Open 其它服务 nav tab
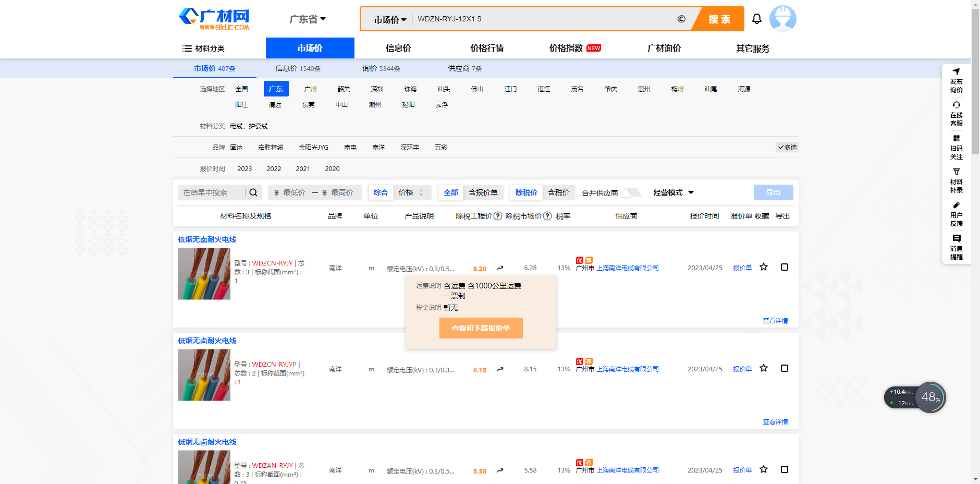The height and width of the screenshot is (484, 980). pos(753,48)
